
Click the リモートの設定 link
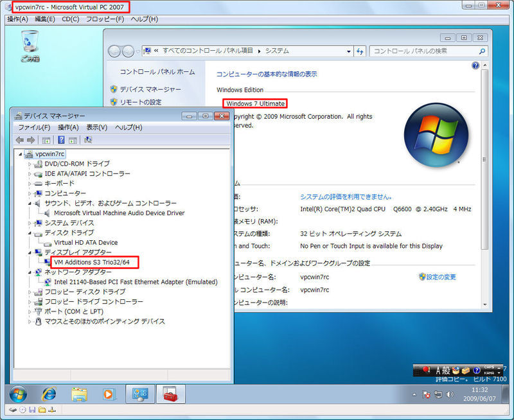[x=140, y=102]
